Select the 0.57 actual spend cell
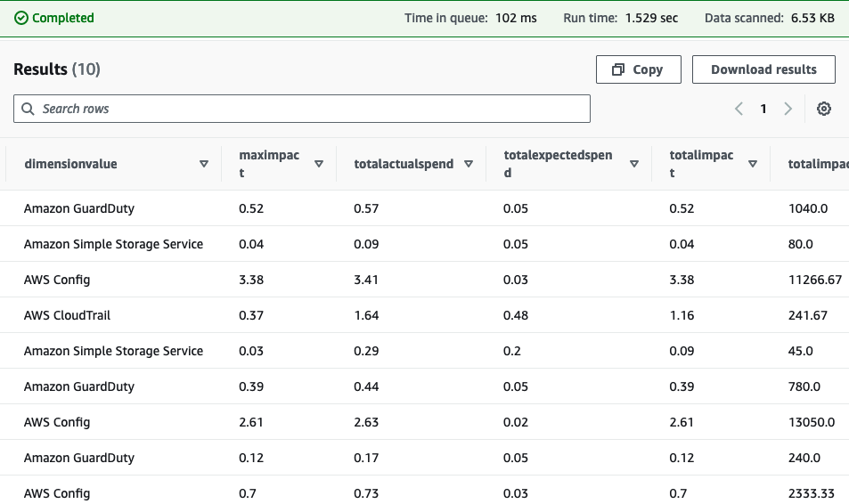 366,208
